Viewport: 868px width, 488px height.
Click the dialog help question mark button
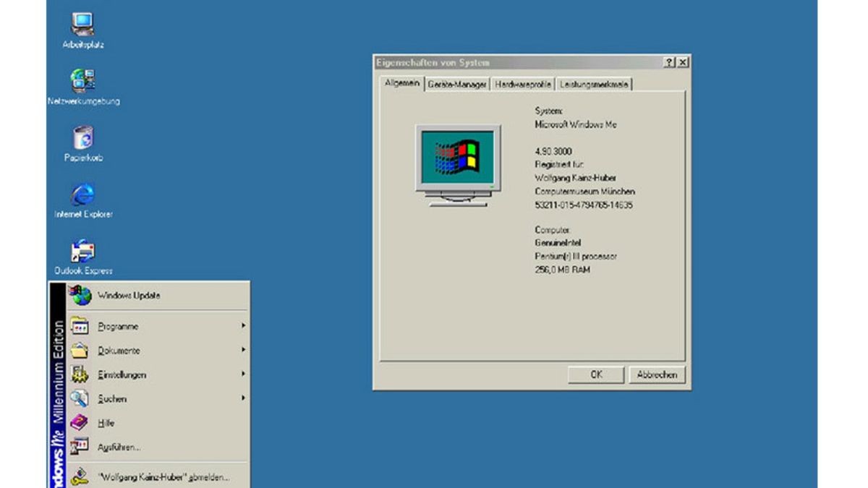click(669, 62)
